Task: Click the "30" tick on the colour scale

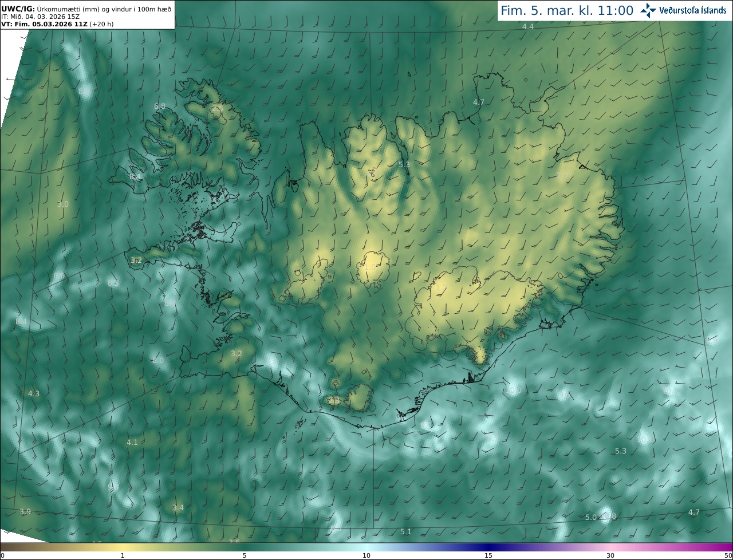Action: [610, 555]
